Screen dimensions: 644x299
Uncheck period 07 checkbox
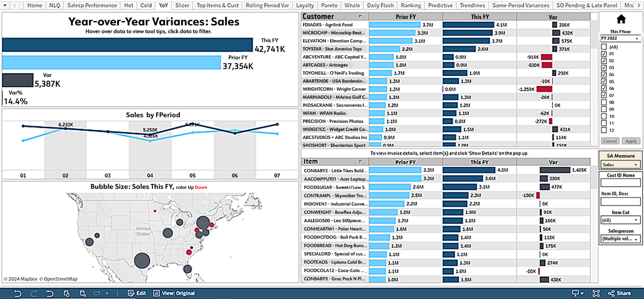604,95
